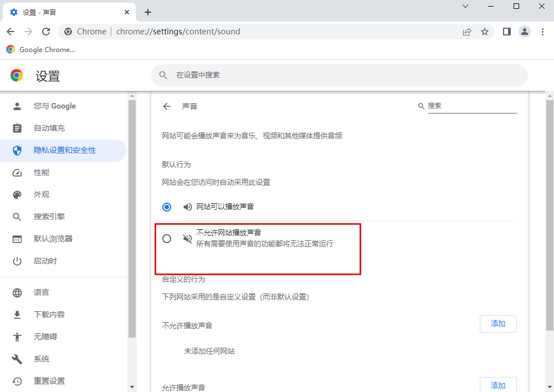Open the 您与 Google sidebar section
The width and height of the screenshot is (554, 392).
click(x=42, y=106)
